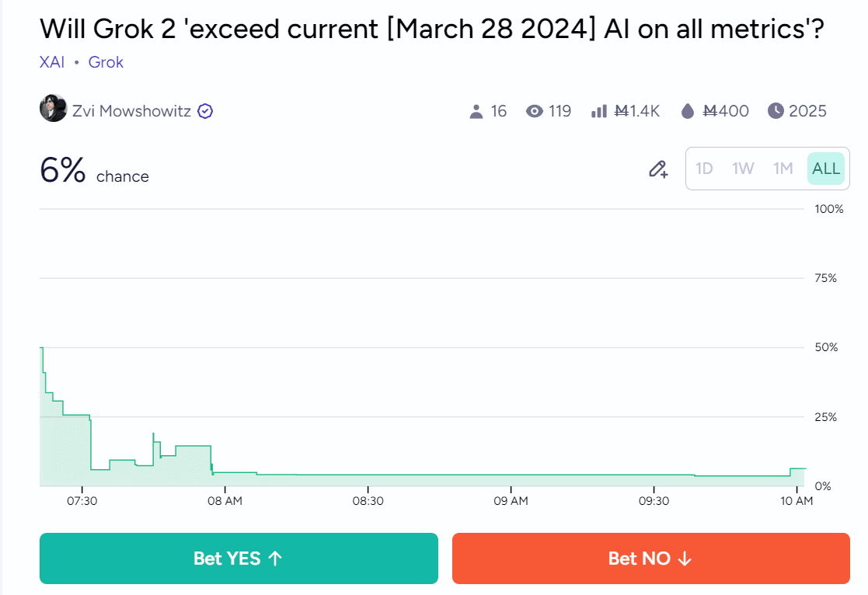Click the 2025 close date label

point(807,111)
